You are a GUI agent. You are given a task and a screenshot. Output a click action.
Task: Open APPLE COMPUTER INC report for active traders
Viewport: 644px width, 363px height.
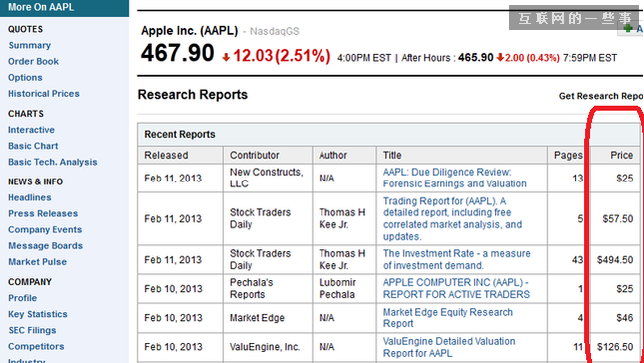pos(456,288)
